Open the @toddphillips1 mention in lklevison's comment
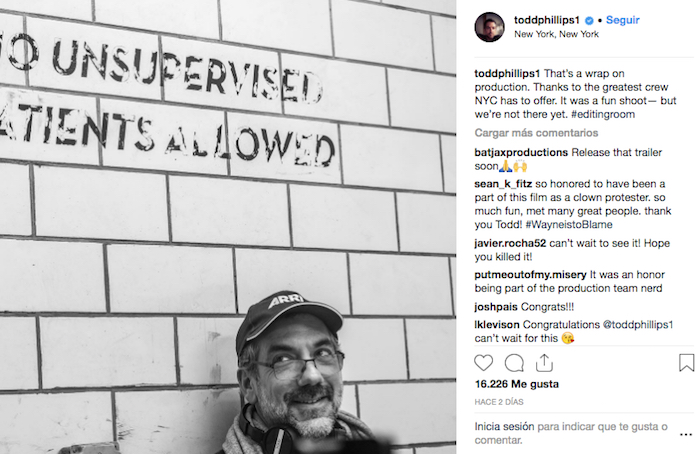 click(633, 325)
